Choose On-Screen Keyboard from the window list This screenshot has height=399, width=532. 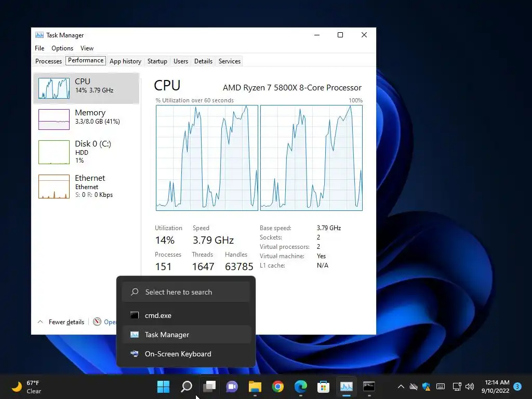point(186,354)
